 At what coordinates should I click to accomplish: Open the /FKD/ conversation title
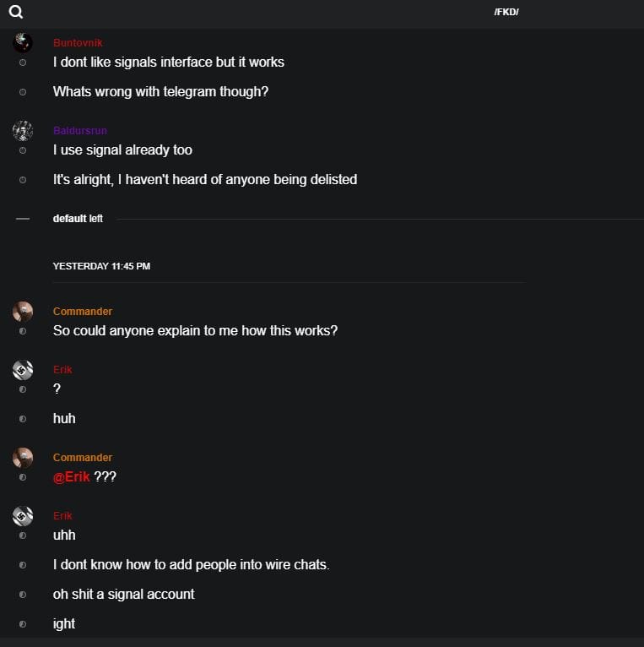(x=506, y=13)
